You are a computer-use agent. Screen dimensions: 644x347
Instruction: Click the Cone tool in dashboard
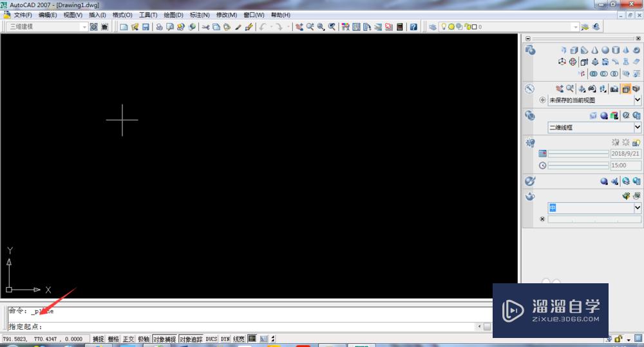[x=594, y=50]
